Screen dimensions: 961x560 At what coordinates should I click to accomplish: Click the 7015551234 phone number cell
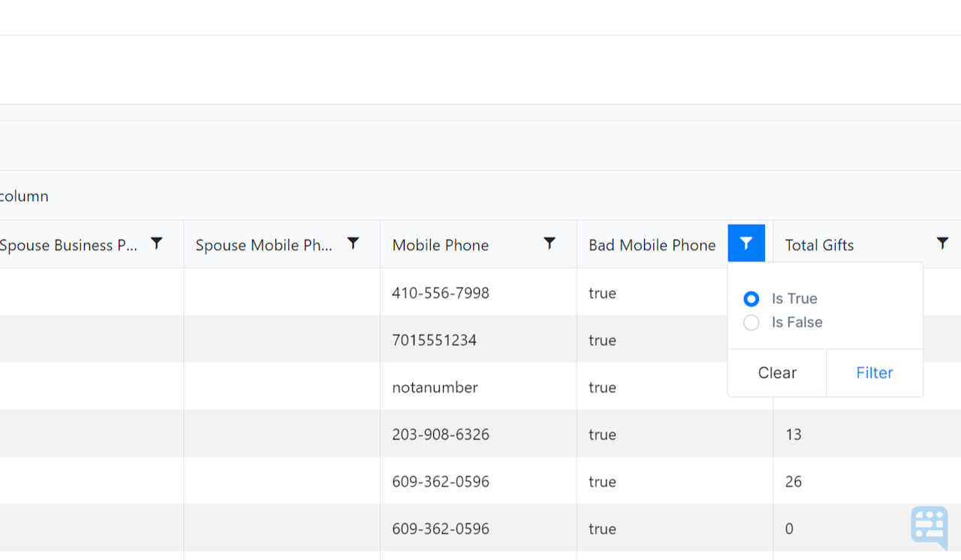pos(434,339)
